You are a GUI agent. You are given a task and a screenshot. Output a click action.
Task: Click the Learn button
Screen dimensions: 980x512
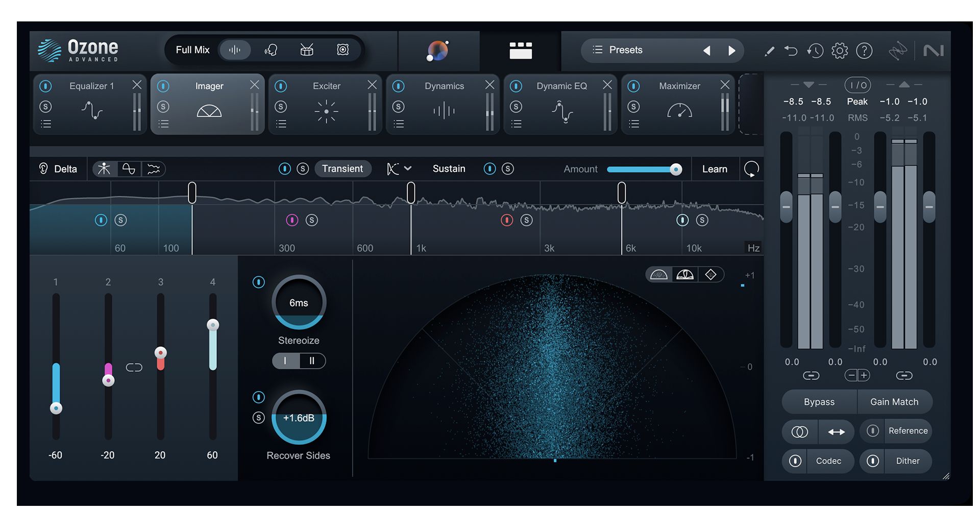[x=715, y=169]
